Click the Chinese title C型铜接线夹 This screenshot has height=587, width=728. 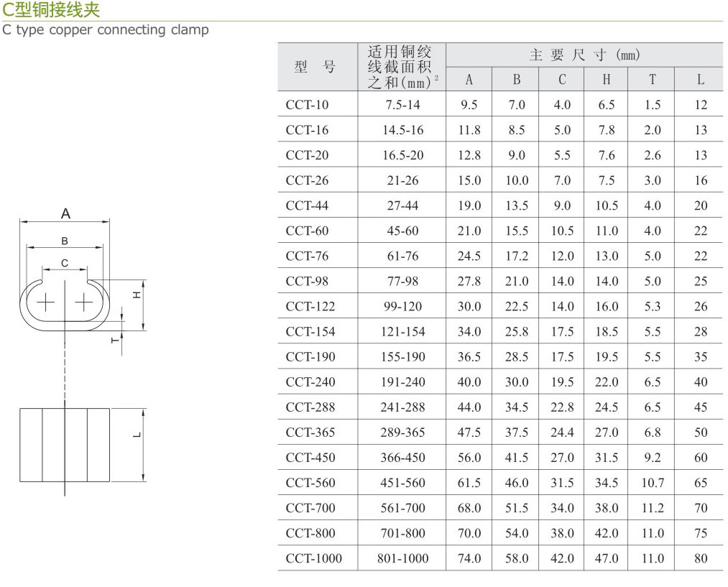[x=51, y=10]
